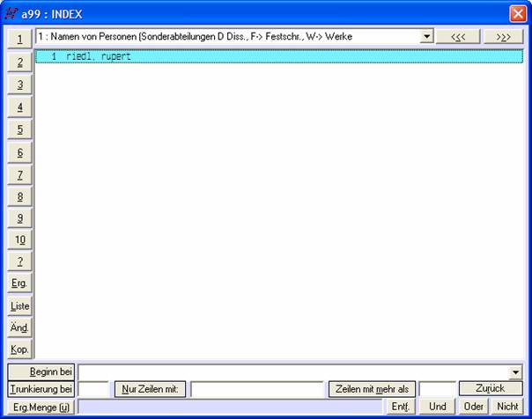The image size is (532, 419).
Task: Select the 'riedl, rupert' index row
Action: [x=279, y=56]
